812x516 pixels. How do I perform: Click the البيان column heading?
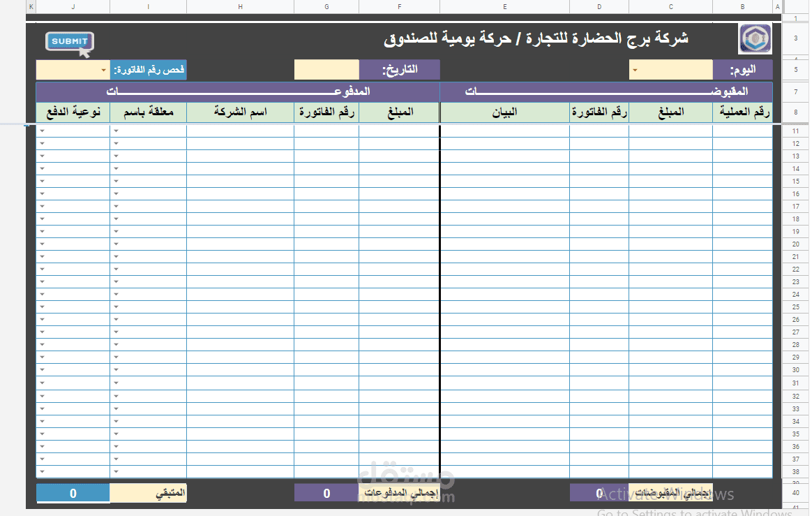click(x=505, y=112)
